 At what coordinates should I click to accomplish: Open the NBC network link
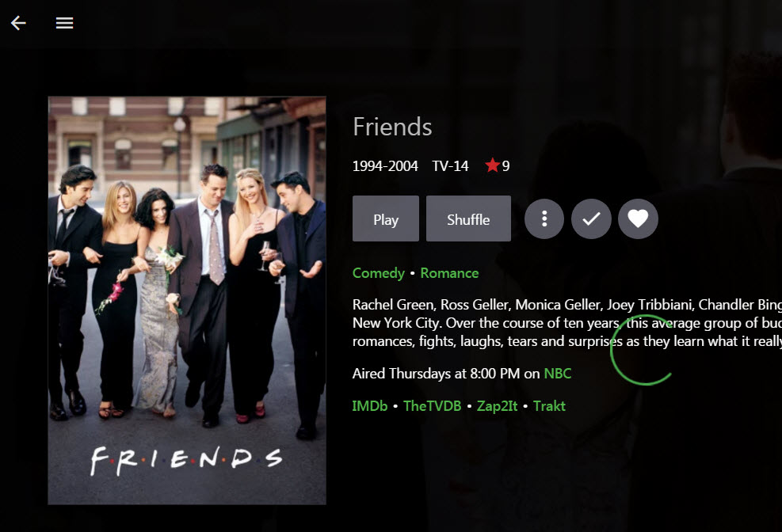click(x=558, y=374)
